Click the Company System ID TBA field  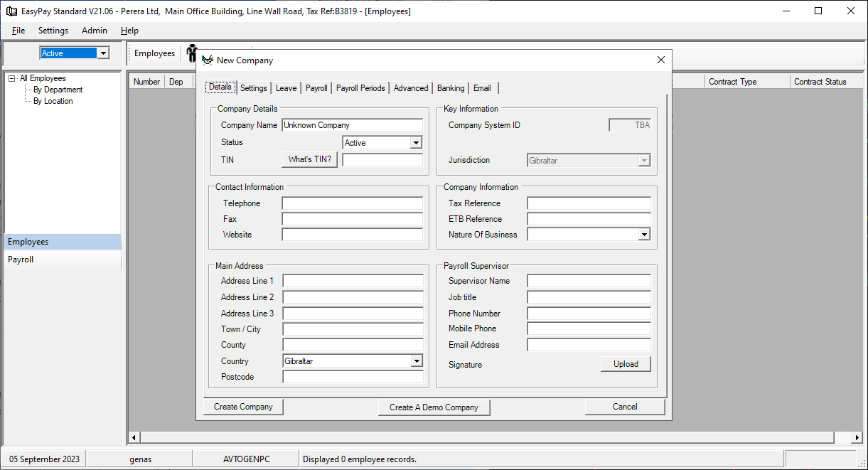pos(631,125)
